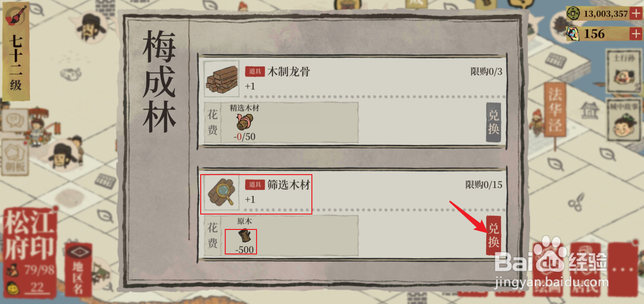Tap the 木制龙骨 wooden planks icon
Screen dimensions: 644x304
(222, 79)
